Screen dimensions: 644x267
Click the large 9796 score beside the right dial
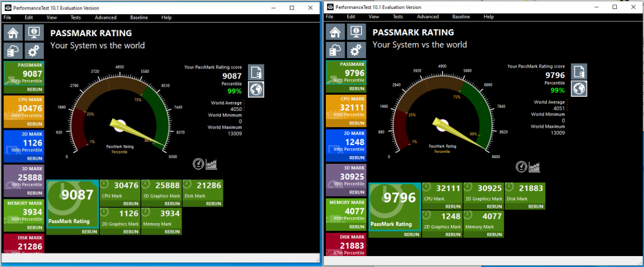point(555,75)
